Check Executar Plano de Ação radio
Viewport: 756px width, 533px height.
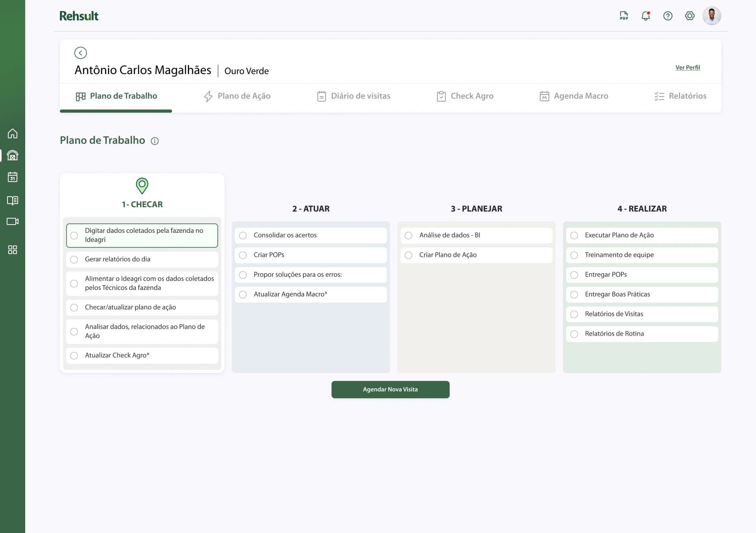click(x=574, y=236)
